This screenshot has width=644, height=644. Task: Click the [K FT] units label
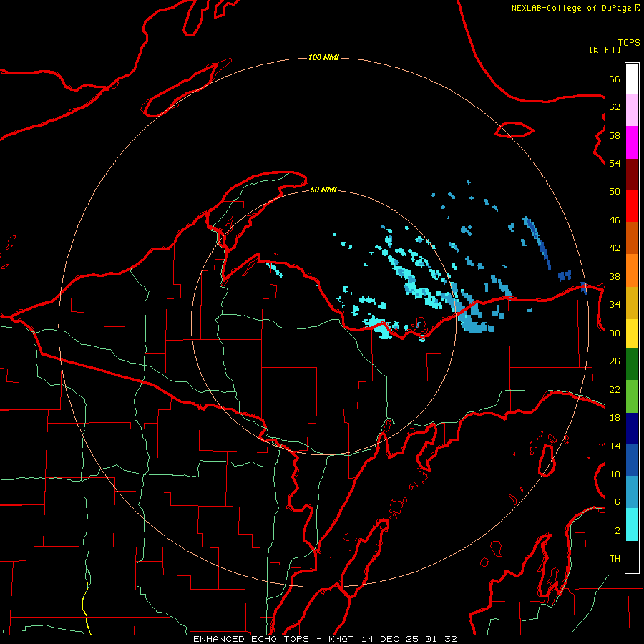[605, 49]
